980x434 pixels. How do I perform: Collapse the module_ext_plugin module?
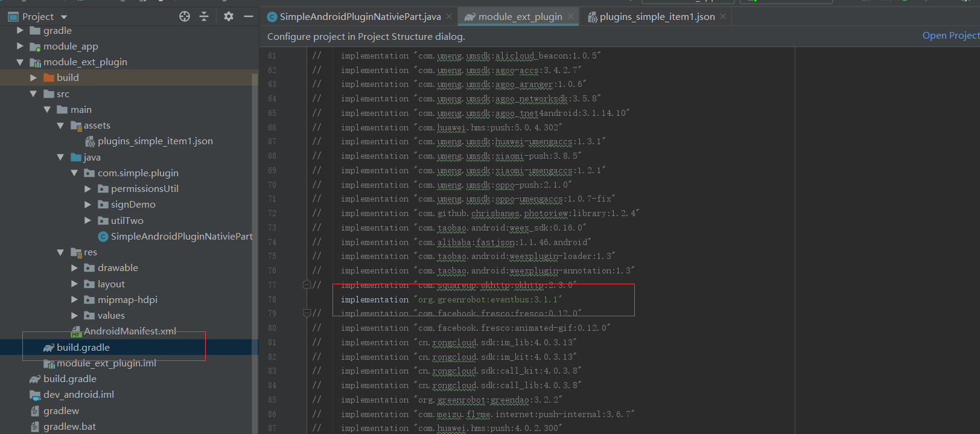[20, 62]
